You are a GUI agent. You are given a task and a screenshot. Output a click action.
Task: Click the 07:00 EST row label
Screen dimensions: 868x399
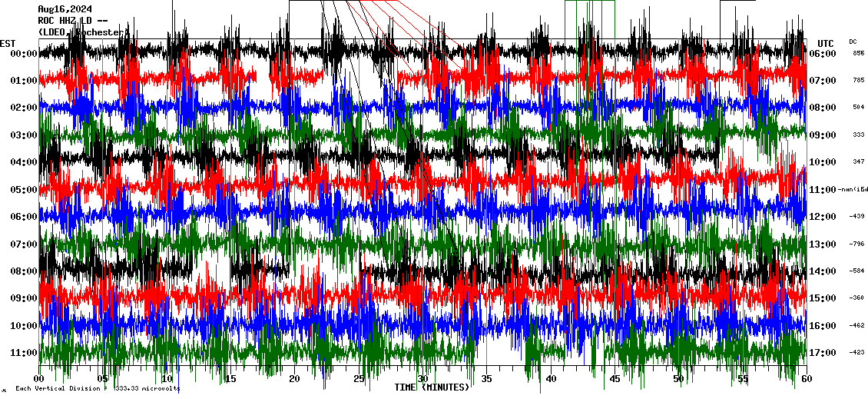[x=18, y=244]
